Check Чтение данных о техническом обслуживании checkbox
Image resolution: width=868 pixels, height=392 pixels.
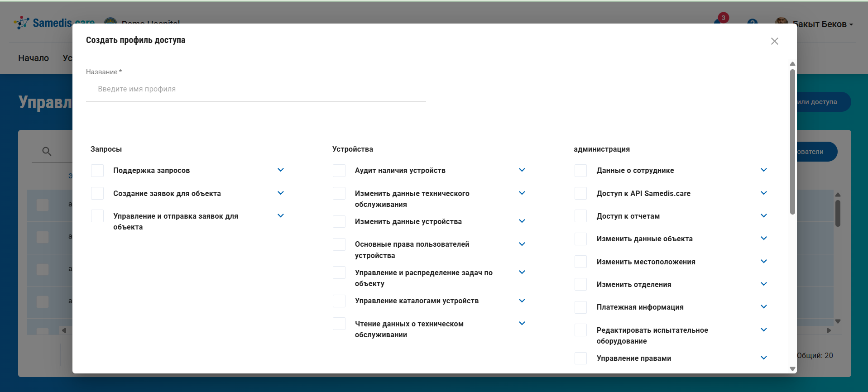point(339,324)
